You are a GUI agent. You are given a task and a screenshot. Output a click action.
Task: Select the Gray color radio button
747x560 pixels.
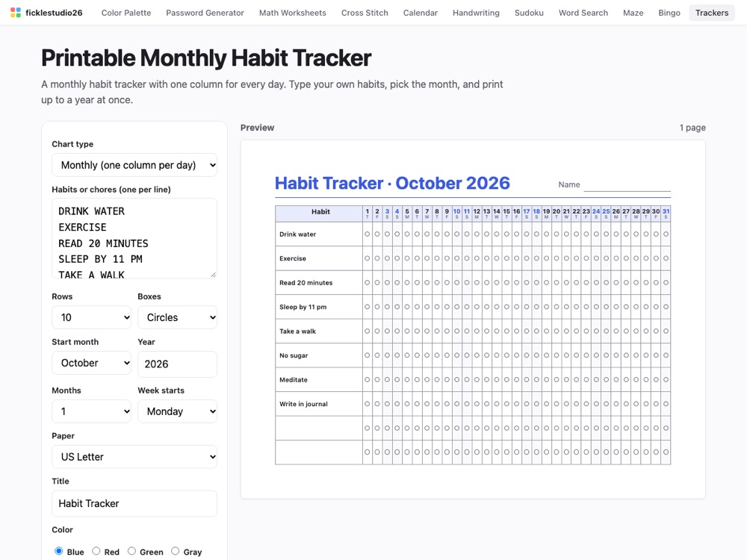coord(175,551)
